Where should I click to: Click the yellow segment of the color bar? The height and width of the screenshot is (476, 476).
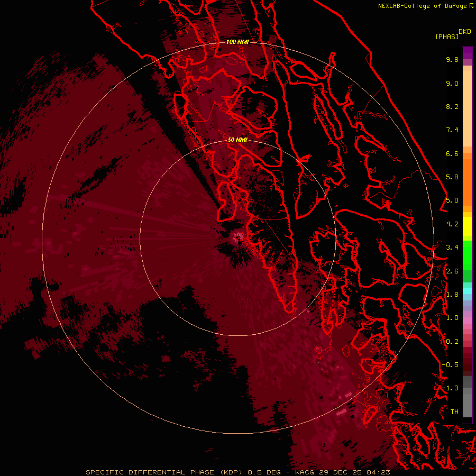coord(467,226)
